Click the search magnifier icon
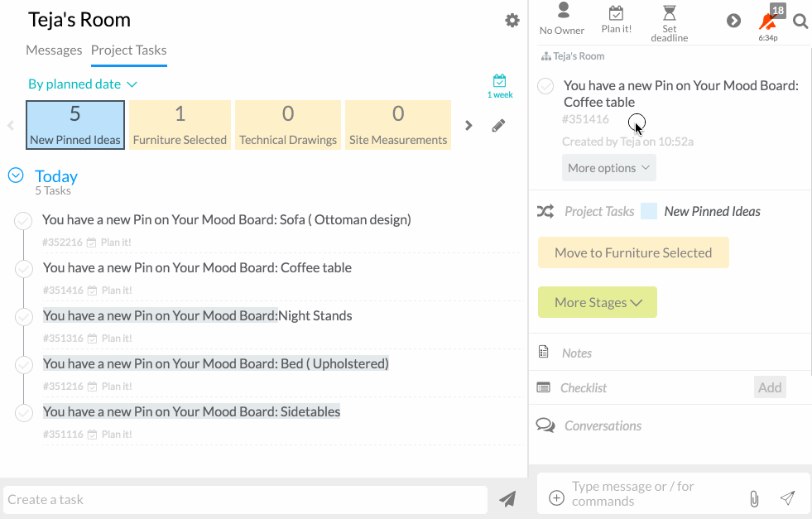The width and height of the screenshot is (812, 519). [800, 22]
